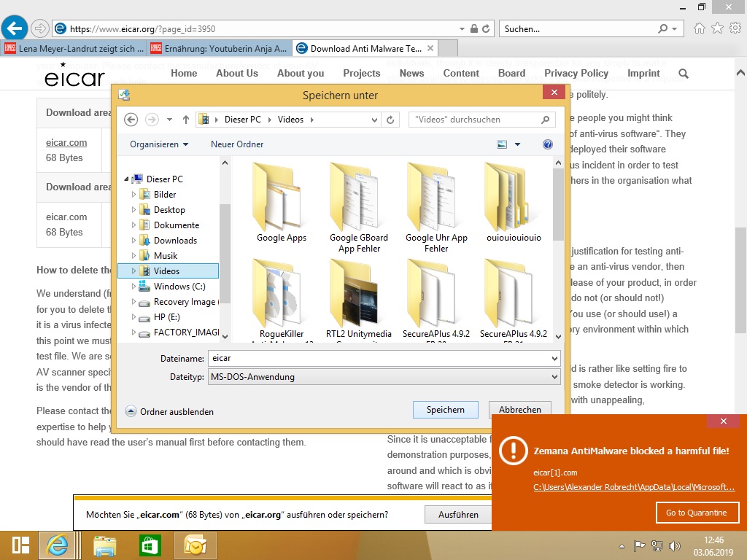The height and width of the screenshot is (560, 747).
Task: Expand the Windows (C:) tree node arrow
Action: point(133,286)
